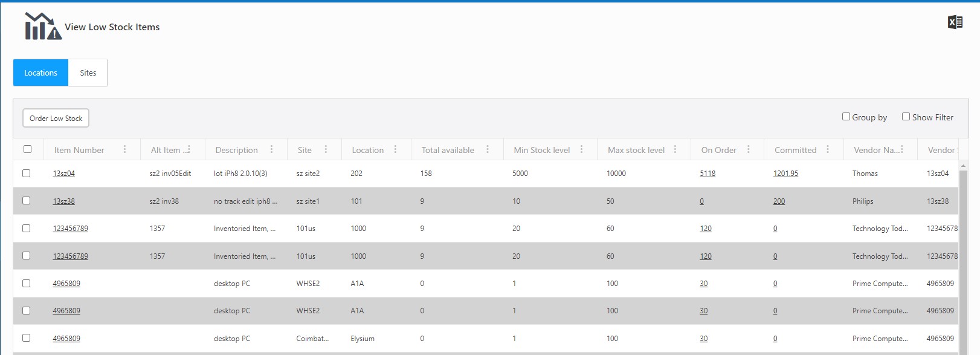Viewport: 980px width, 355px height.
Task: Click the vertical scrollbar of the grid
Action: (963, 254)
